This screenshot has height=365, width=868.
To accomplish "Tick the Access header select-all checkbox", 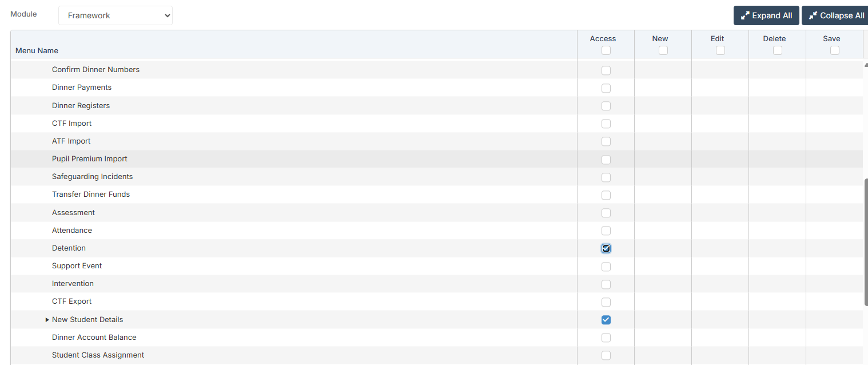I will (x=606, y=50).
